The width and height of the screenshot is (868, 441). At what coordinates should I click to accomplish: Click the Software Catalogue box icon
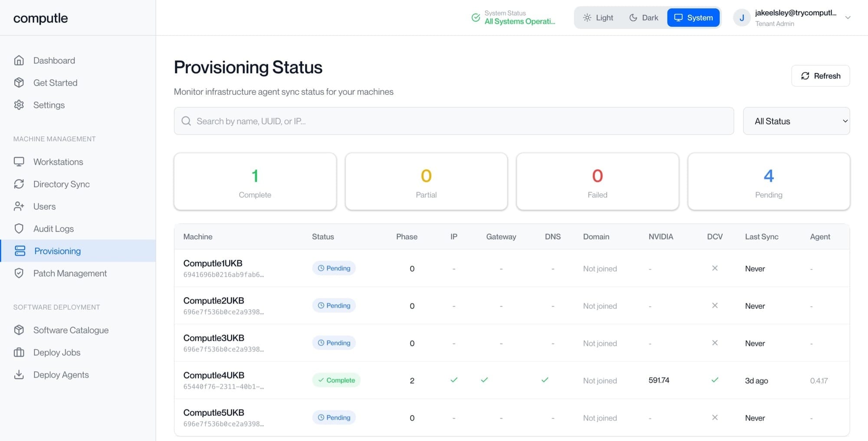[x=19, y=330]
